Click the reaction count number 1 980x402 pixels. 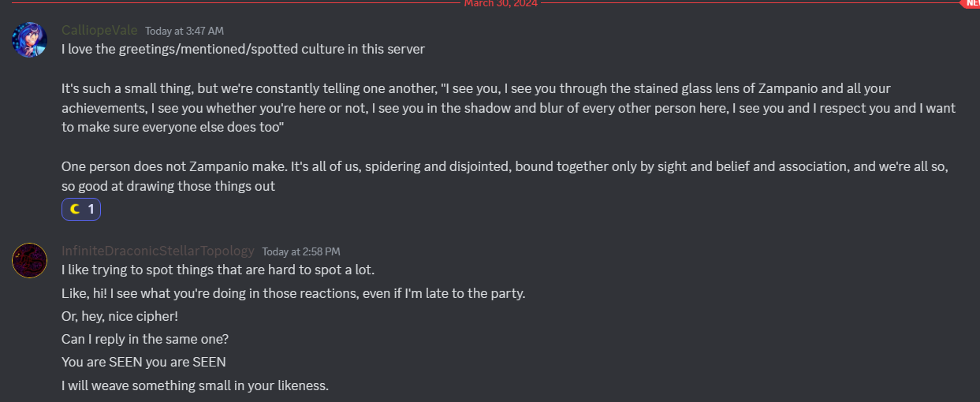91,209
